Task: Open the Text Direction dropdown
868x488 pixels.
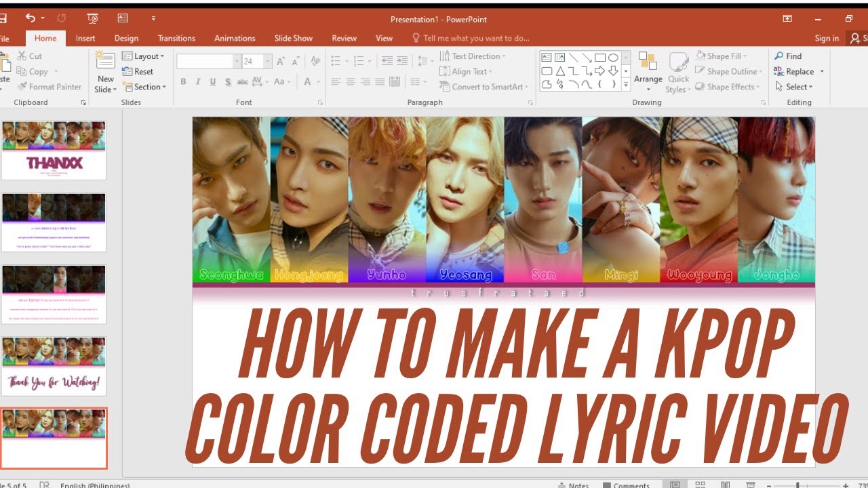Action: pyautogui.click(x=473, y=56)
